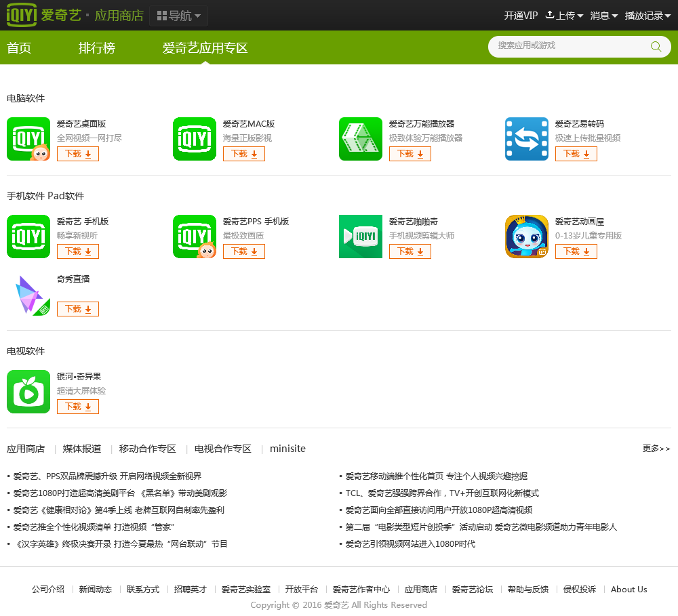Open the 爱奇艺PPS 手机版 app icon
Viewport: 678px width, 616px height.
pyautogui.click(x=195, y=237)
